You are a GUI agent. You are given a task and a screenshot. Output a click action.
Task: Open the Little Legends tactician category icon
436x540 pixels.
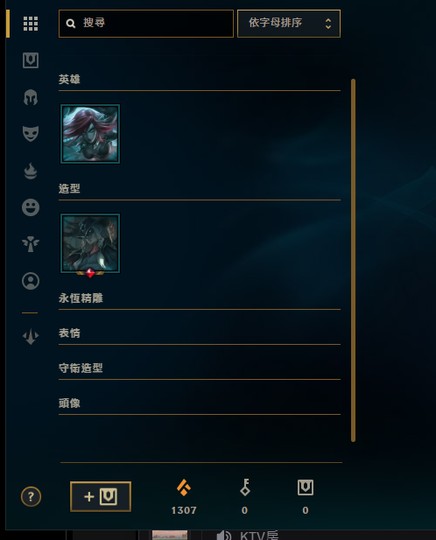[31, 336]
